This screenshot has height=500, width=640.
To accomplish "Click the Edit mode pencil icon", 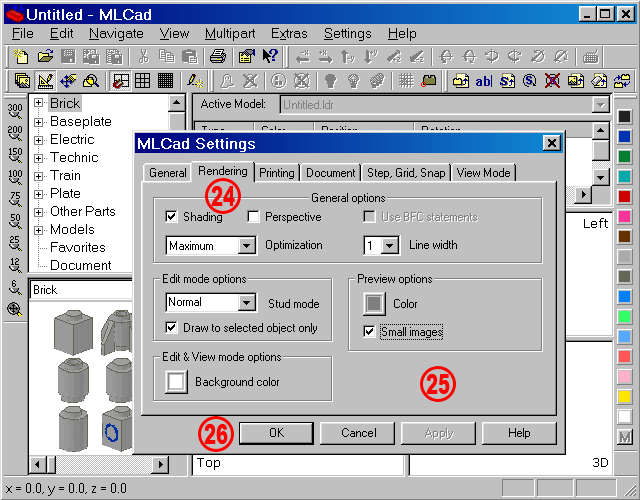I will (x=45, y=81).
